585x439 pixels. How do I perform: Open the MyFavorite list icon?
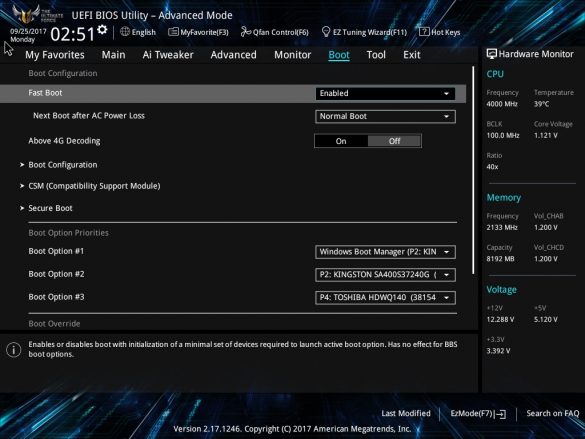pos(173,32)
